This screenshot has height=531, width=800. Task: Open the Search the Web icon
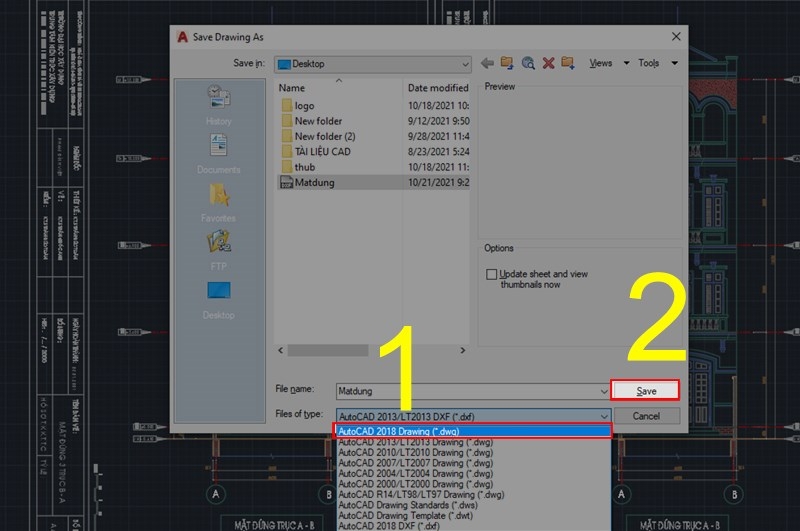pos(528,63)
